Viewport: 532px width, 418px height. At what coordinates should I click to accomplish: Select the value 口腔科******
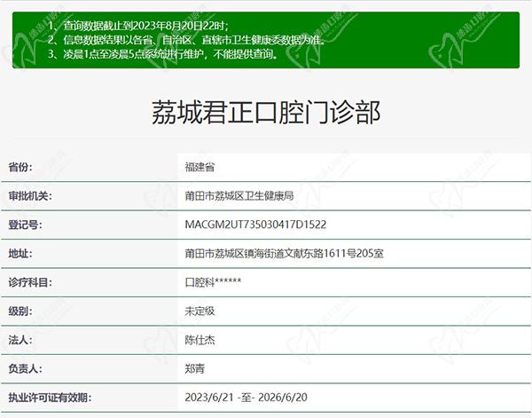213,282
